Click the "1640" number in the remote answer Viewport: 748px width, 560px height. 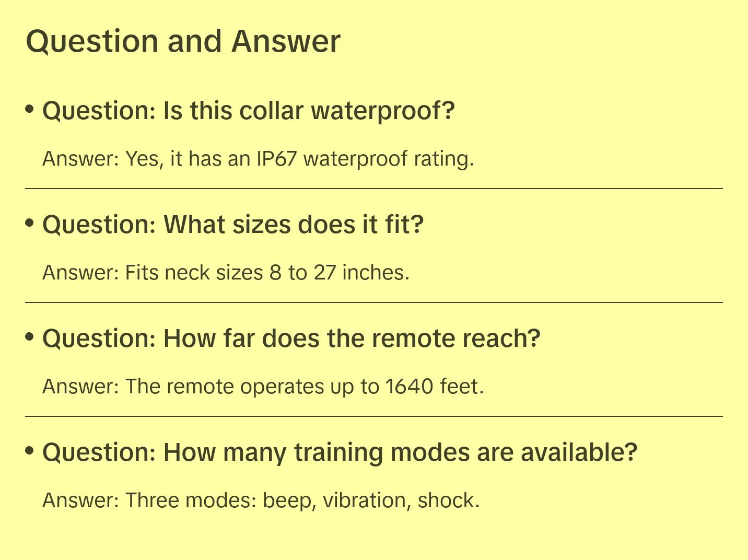coord(409,387)
